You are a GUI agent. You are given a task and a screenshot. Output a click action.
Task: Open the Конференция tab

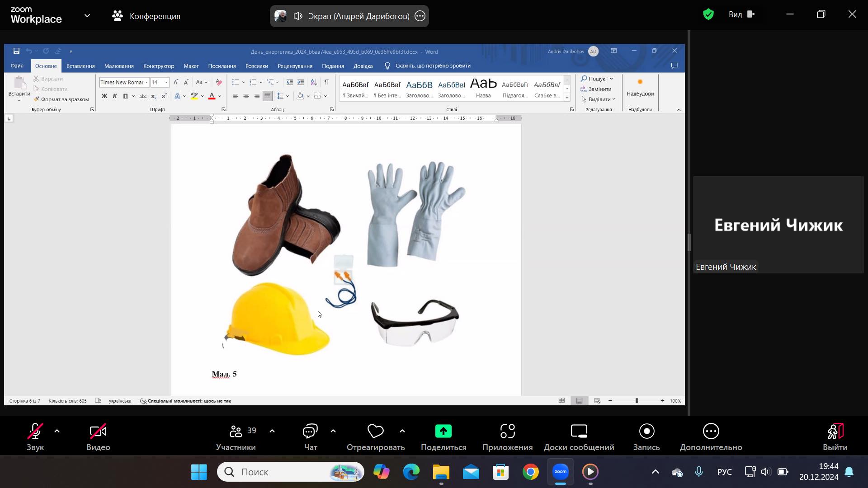pos(146,16)
